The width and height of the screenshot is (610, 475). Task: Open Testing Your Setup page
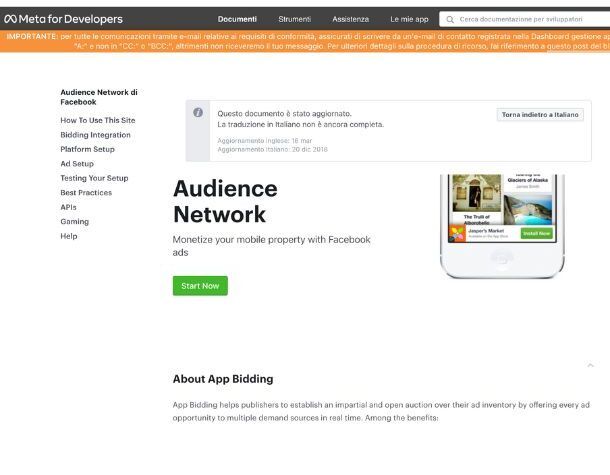[94, 178]
